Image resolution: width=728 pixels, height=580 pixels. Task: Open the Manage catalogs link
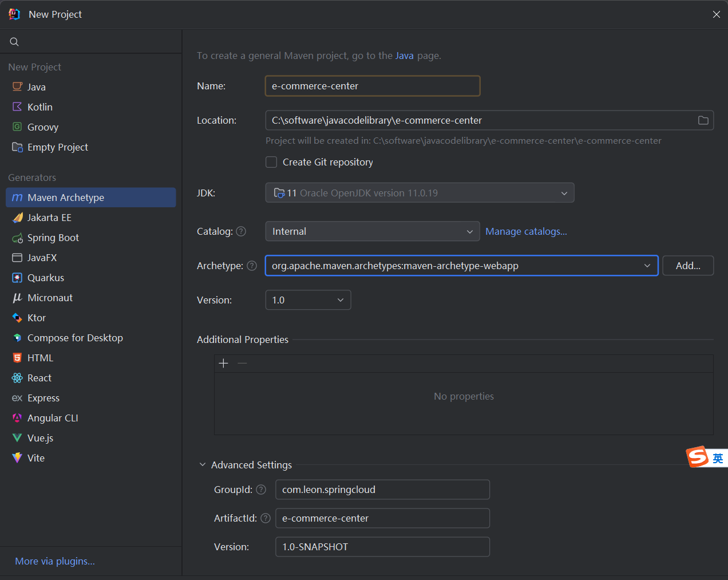[526, 231]
